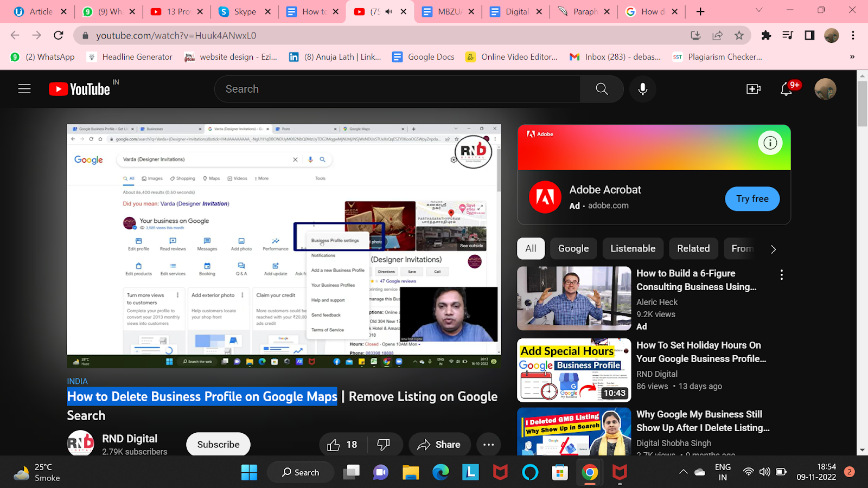Image resolution: width=868 pixels, height=488 pixels.
Task: Open the Create video upload icon
Action: (x=754, y=88)
